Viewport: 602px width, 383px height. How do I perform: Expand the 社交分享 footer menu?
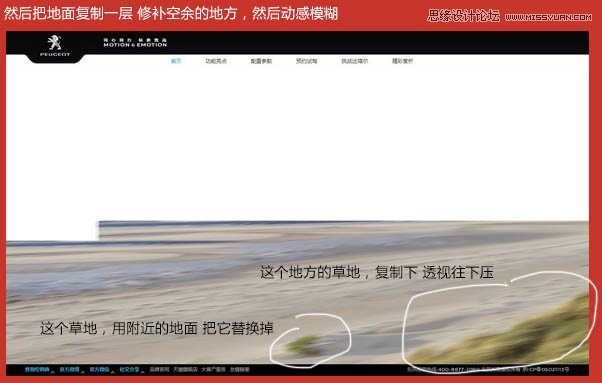pos(129,370)
